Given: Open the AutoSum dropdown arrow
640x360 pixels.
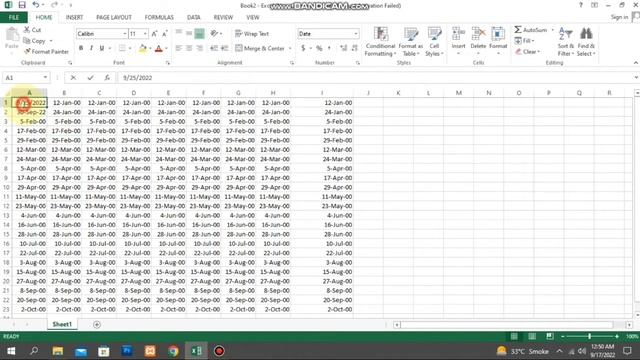Looking at the screenshot, I should tap(553, 30).
